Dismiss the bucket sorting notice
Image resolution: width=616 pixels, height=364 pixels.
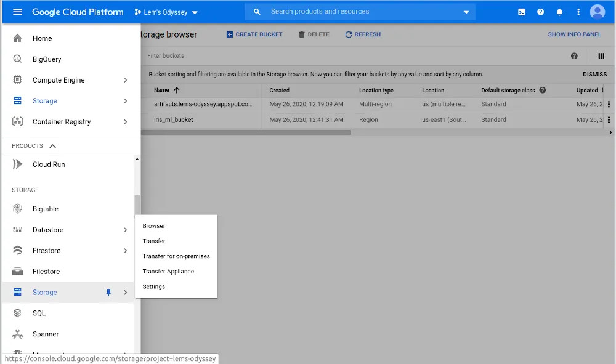tap(595, 74)
